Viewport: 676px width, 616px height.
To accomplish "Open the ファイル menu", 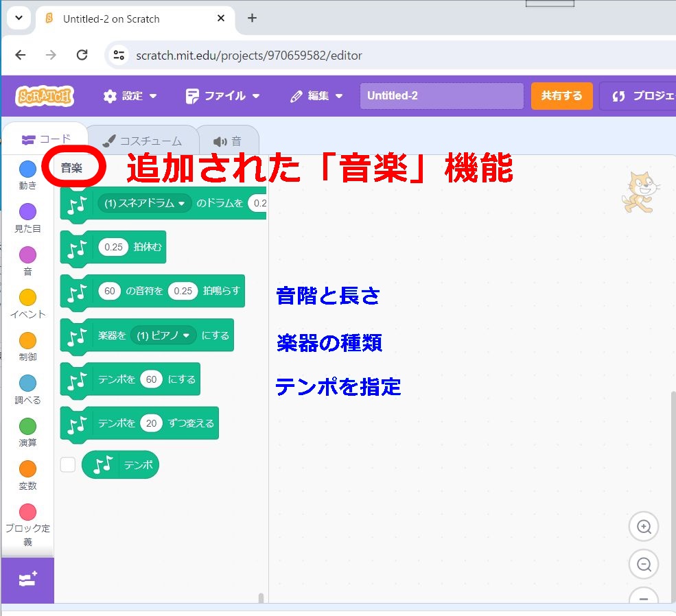I will 223,96.
